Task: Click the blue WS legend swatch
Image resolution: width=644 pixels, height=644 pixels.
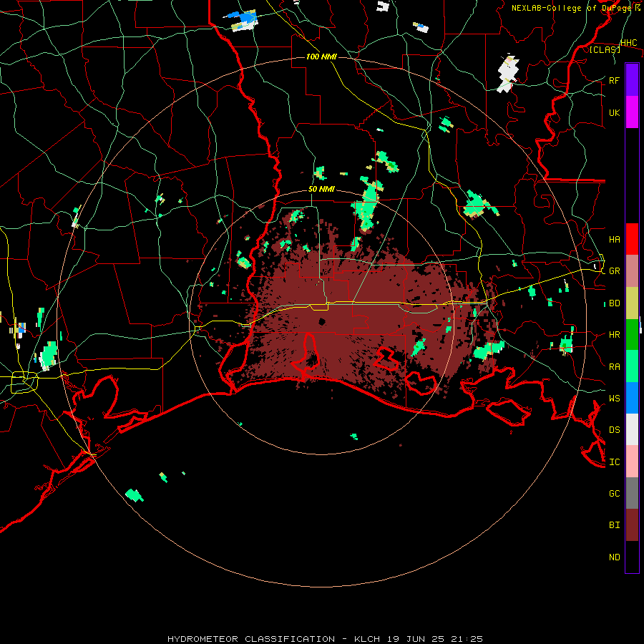Action: click(632, 398)
